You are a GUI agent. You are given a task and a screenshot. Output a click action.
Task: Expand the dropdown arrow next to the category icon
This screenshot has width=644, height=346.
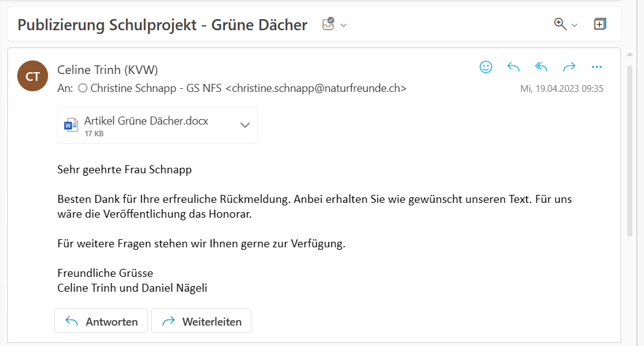click(x=344, y=25)
